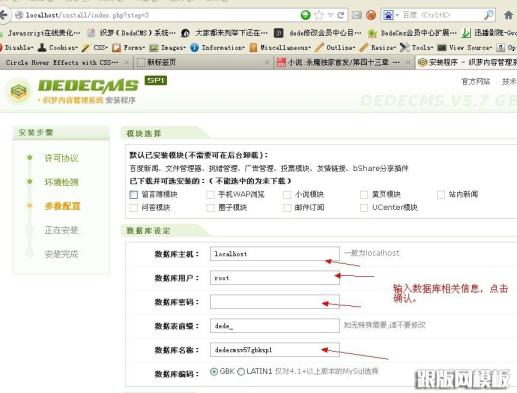Open the Outline developer toolbar menu
Screen dimensions: 517x393
click(x=335, y=48)
